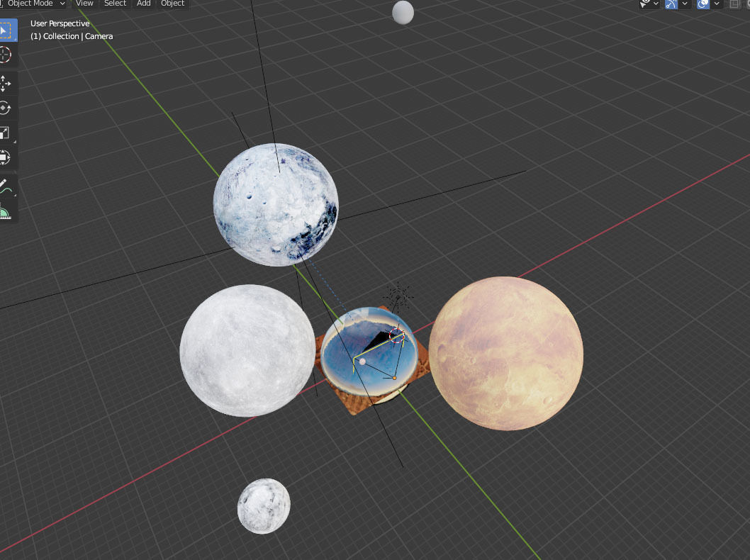Viewport: 750px width, 560px height.
Task: Open viewport visibility and selectability icon
Action: tap(645, 4)
